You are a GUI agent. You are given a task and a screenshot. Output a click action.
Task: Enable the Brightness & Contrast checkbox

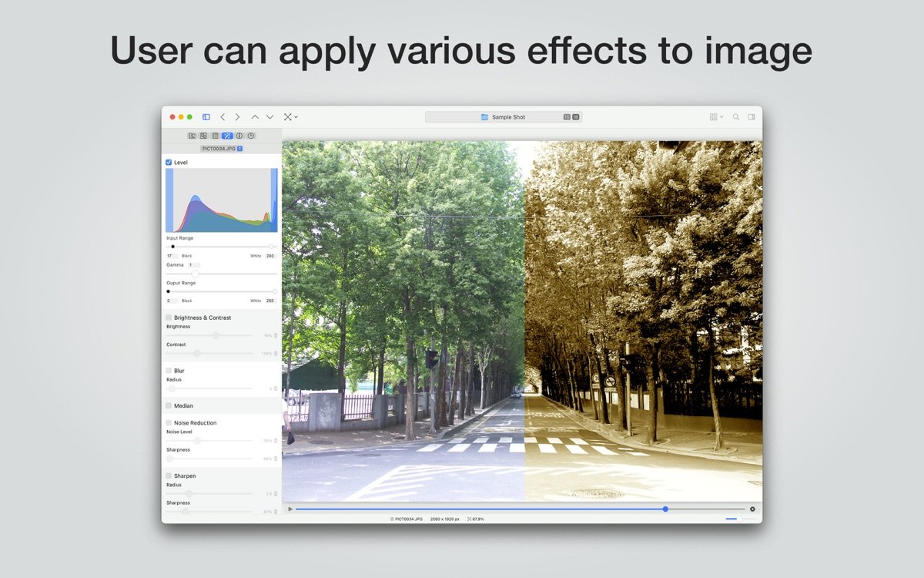pyautogui.click(x=169, y=318)
